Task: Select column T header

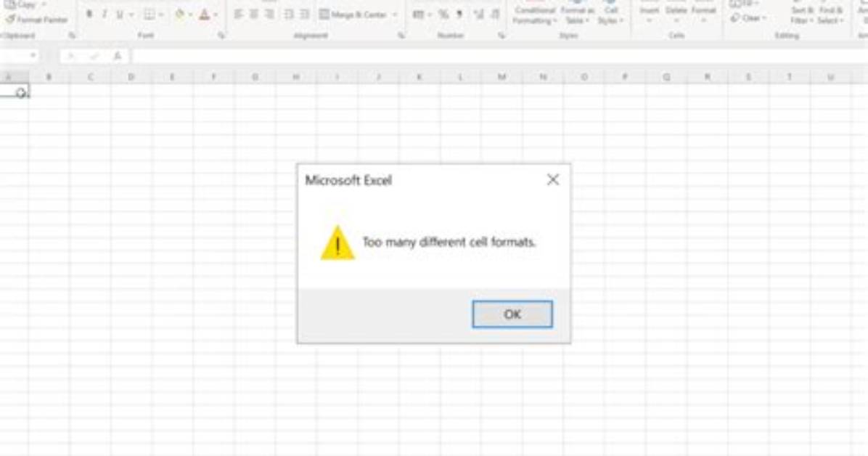Action: coord(790,77)
